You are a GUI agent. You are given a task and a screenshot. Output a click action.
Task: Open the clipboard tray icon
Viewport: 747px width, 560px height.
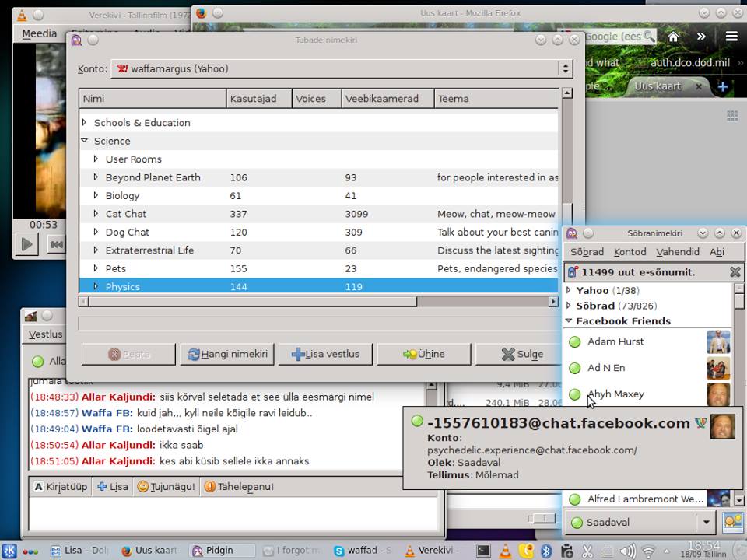(x=567, y=551)
